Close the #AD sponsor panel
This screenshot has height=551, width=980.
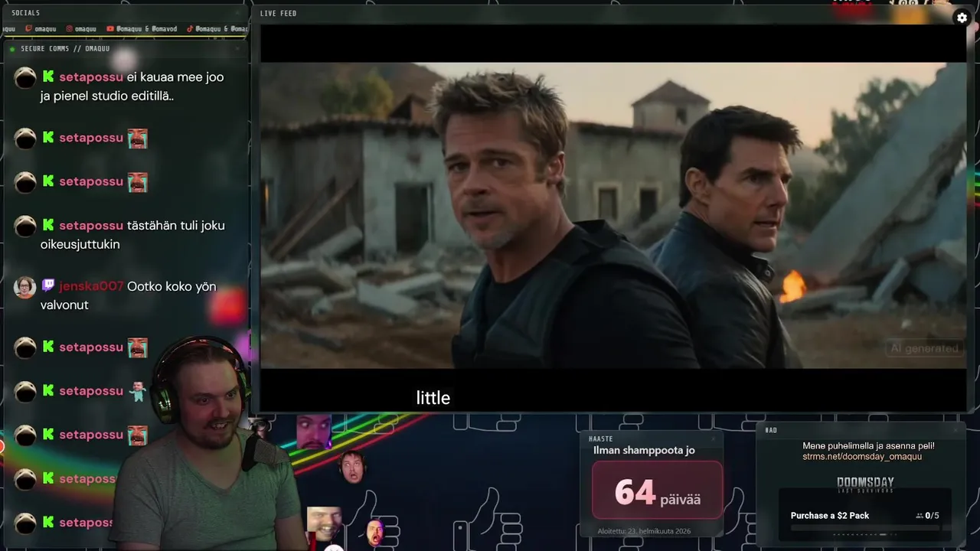[955, 430]
